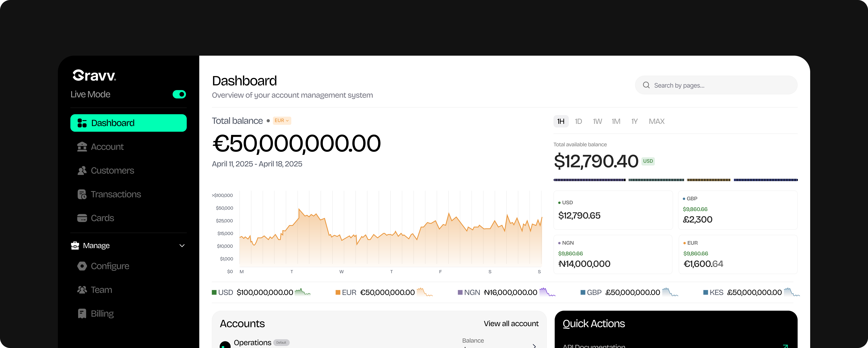The width and height of the screenshot is (868, 348).
Task: Click the green USD legend swatch
Action: (x=214, y=292)
